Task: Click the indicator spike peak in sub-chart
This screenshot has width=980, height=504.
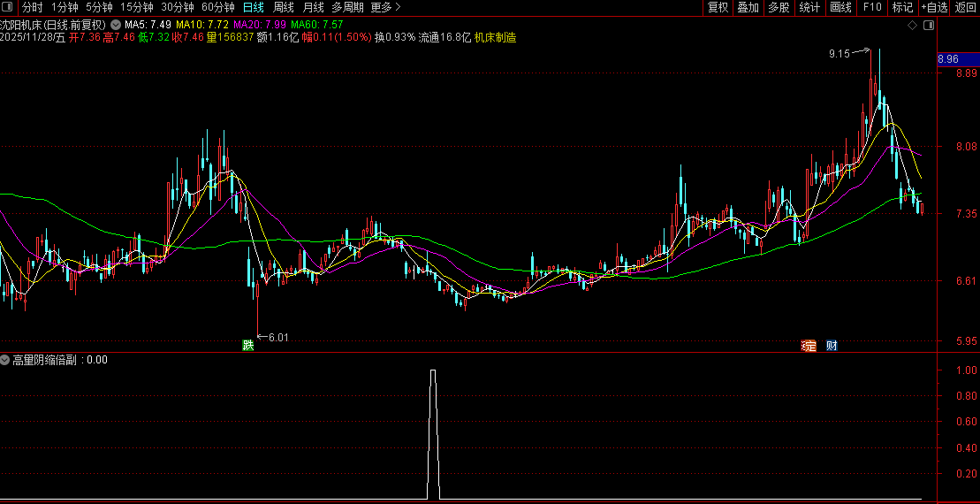Action: 433,370
